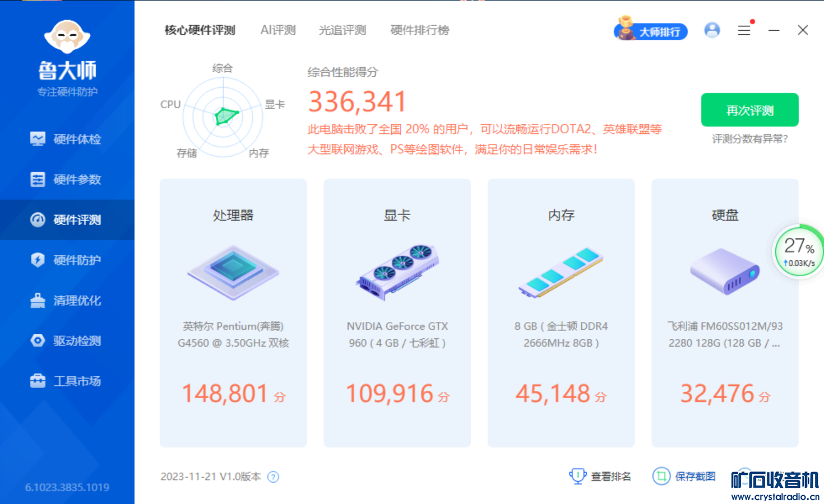Minimize the Lu Dashi window
This screenshot has height=504, width=824.
pos(774,30)
